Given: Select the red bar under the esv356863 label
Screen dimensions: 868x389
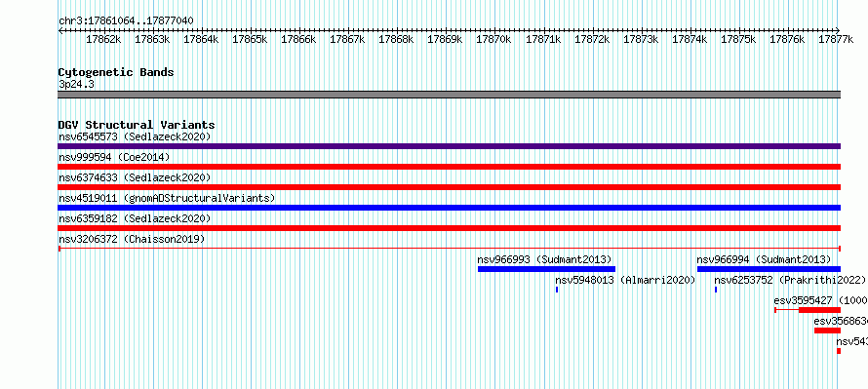Looking at the screenshot, I should (x=827, y=331).
